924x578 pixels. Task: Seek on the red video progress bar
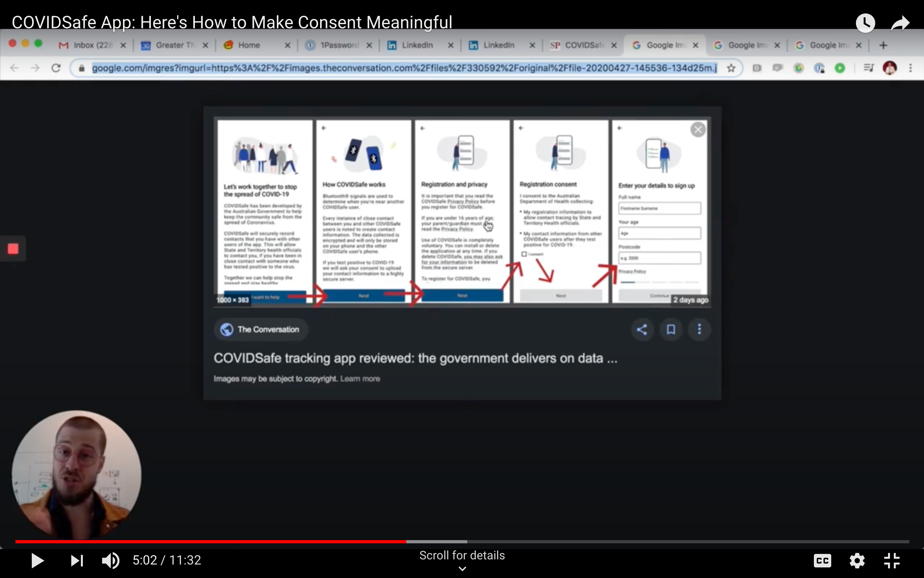coord(210,541)
